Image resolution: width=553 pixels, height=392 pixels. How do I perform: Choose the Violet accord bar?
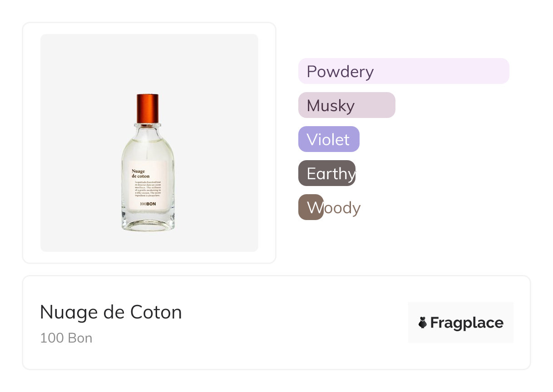[329, 139]
